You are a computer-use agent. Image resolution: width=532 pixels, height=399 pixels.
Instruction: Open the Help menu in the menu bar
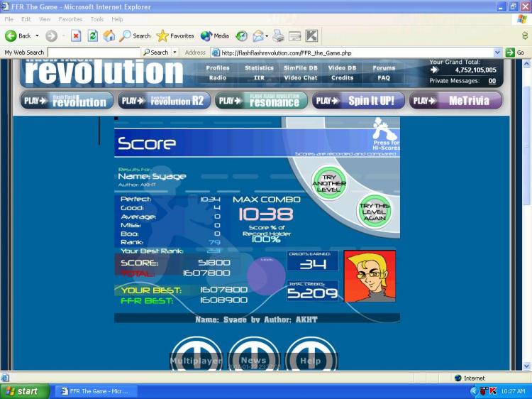(117, 19)
